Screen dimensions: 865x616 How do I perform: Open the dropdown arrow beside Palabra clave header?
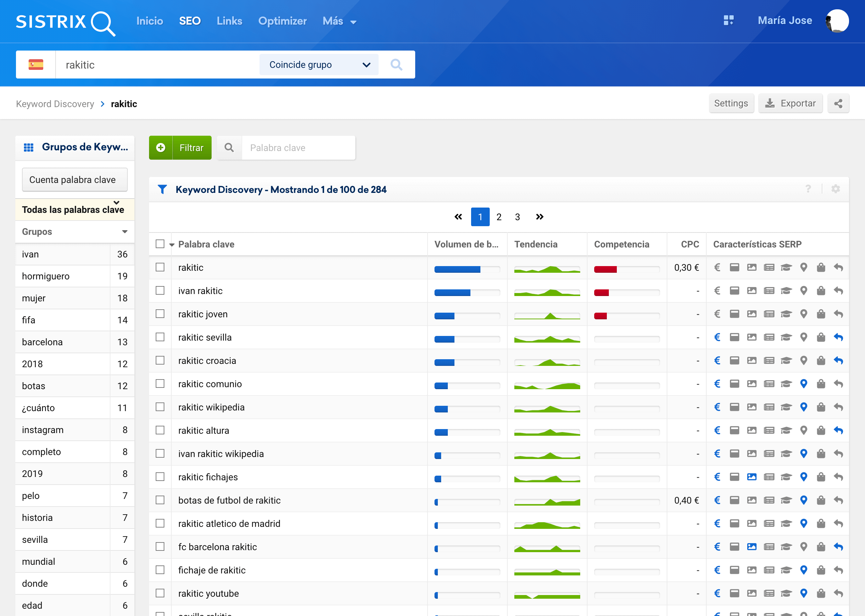tap(172, 245)
